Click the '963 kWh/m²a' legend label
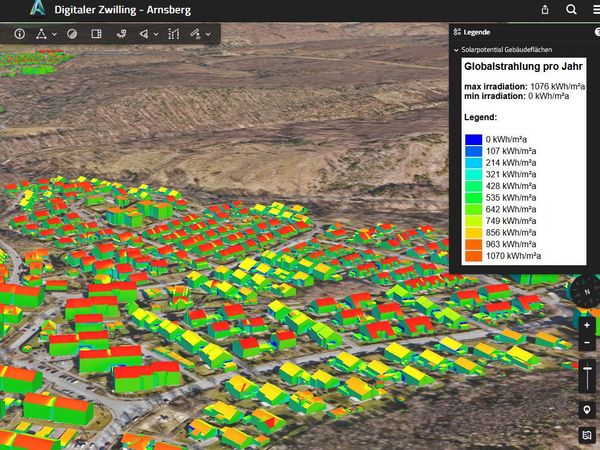 coord(511,244)
